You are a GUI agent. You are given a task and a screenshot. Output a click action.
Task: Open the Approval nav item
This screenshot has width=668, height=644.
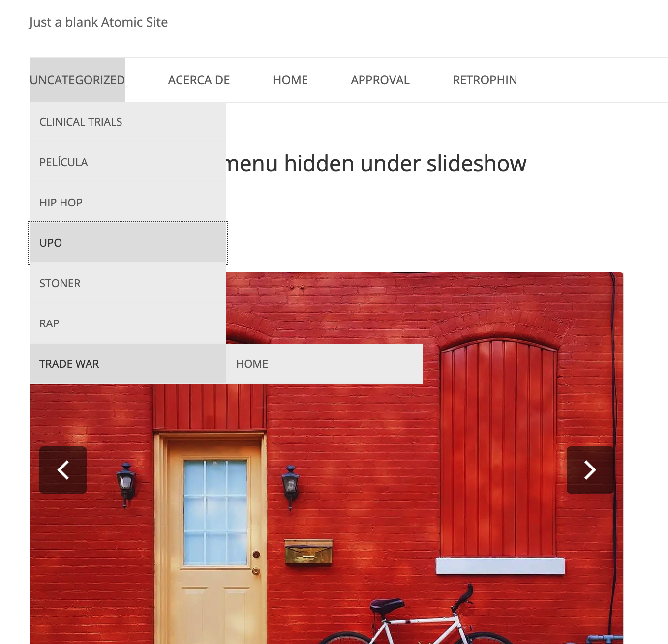click(380, 80)
